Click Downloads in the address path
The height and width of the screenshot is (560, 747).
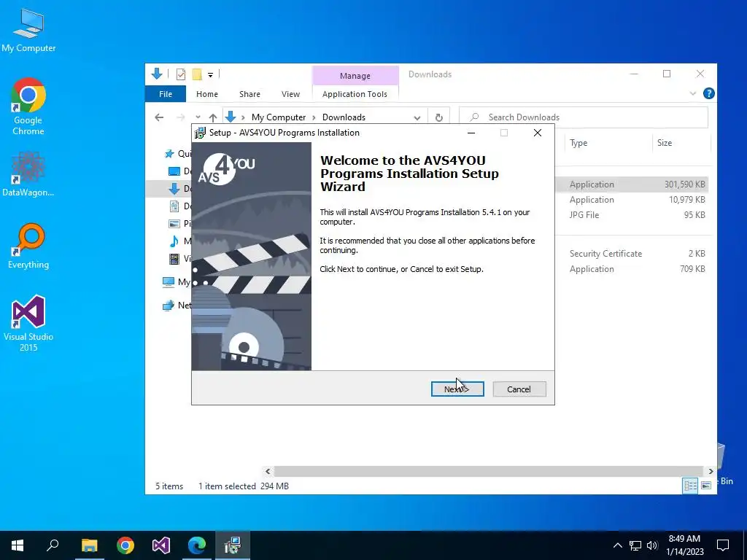pyautogui.click(x=344, y=117)
